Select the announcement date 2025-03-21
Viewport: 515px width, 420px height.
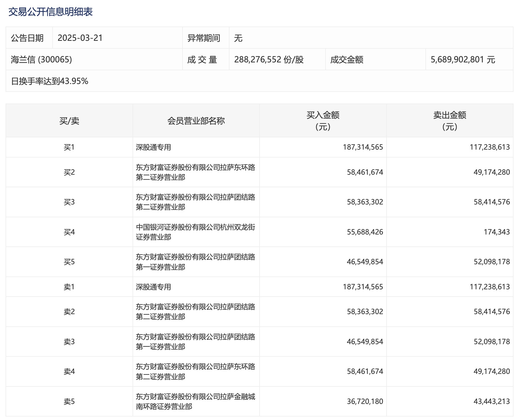click(x=80, y=38)
